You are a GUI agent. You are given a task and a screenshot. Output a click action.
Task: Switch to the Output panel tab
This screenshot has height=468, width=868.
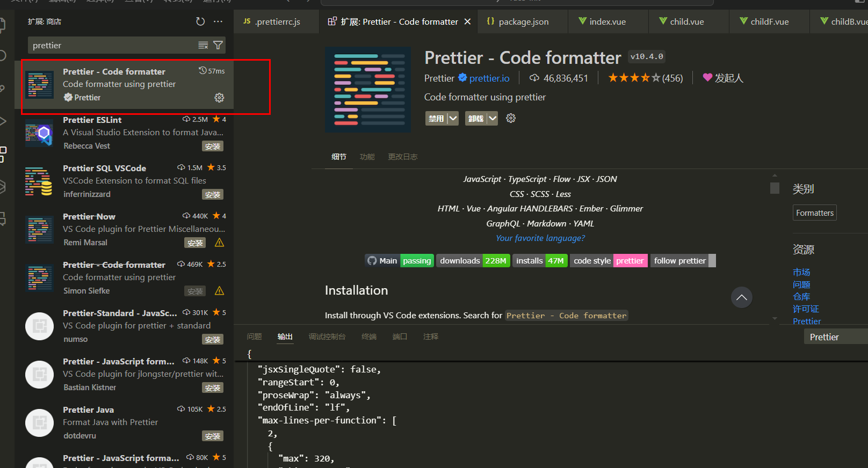click(x=285, y=337)
